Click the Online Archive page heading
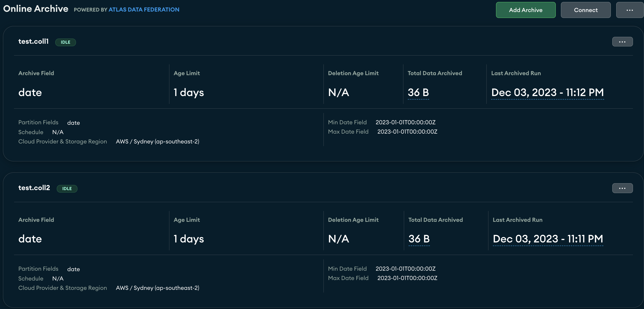644x309 pixels. click(36, 9)
